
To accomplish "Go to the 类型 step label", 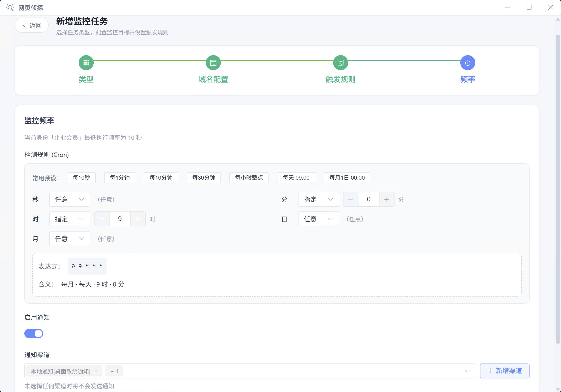I will click(x=86, y=79).
